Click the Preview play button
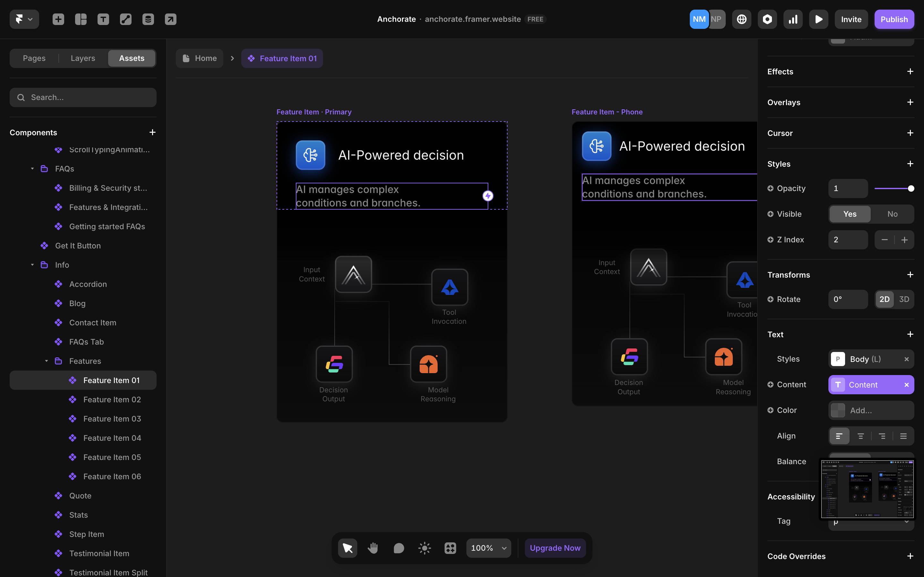The width and height of the screenshot is (924, 577). (x=818, y=19)
